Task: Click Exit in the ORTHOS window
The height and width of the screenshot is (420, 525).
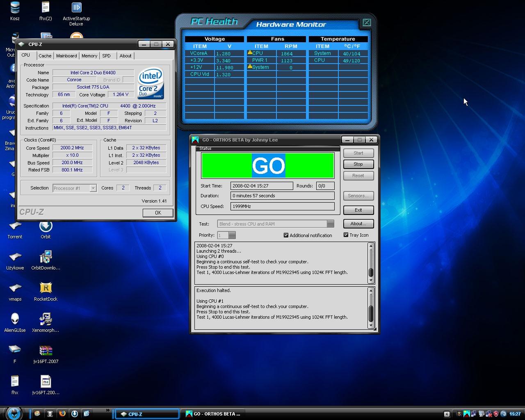Action: (358, 210)
